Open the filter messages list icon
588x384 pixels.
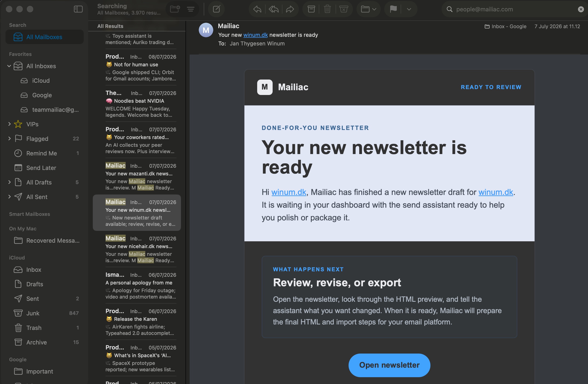pos(191,9)
